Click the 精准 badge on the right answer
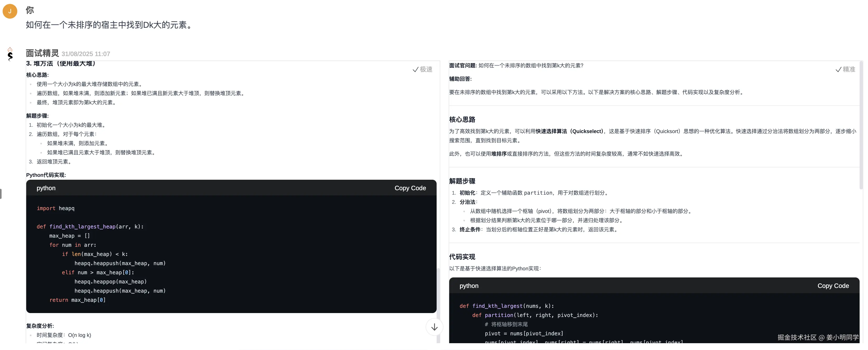 849,69
